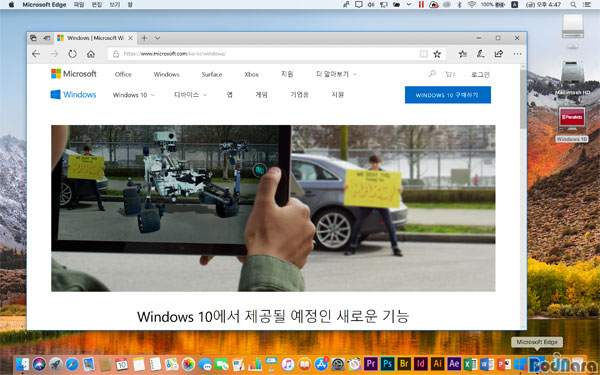Open the 편집 menu in menu bar
The height and width of the screenshot is (375, 600).
click(x=97, y=5)
